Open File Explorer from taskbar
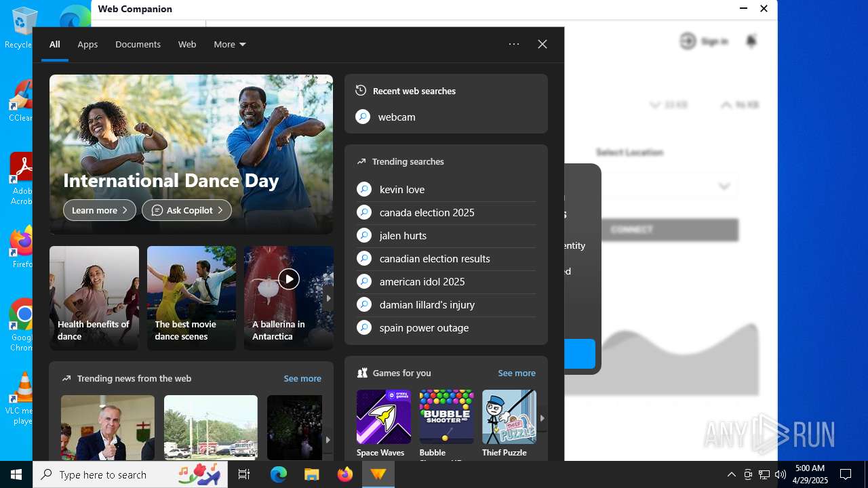The width and height of the screenshot is (868, 488). 312,474
